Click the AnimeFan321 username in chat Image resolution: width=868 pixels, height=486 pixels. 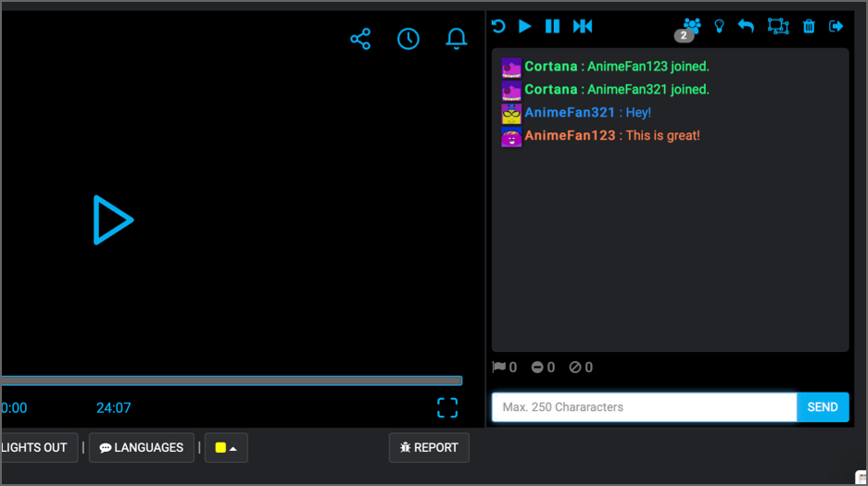(x=570, y=112)
